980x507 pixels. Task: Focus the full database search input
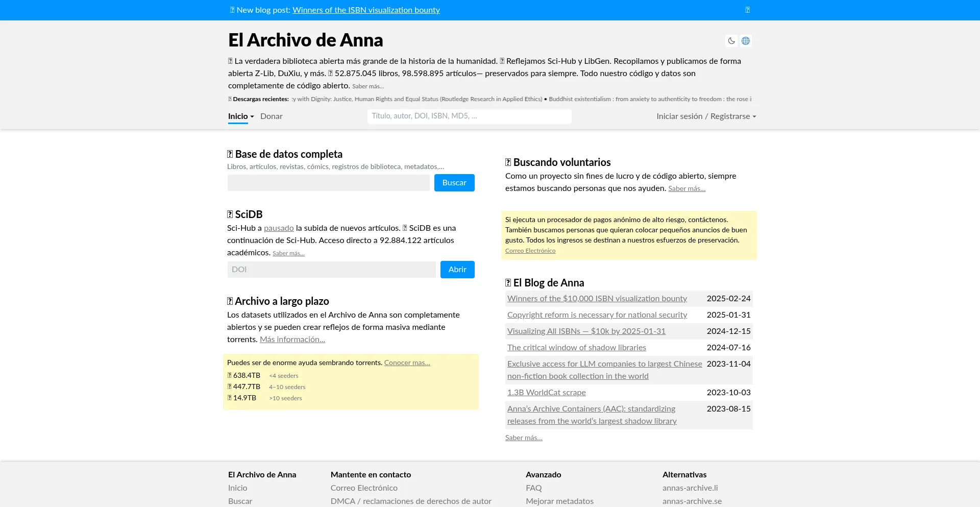coord(329,183)
